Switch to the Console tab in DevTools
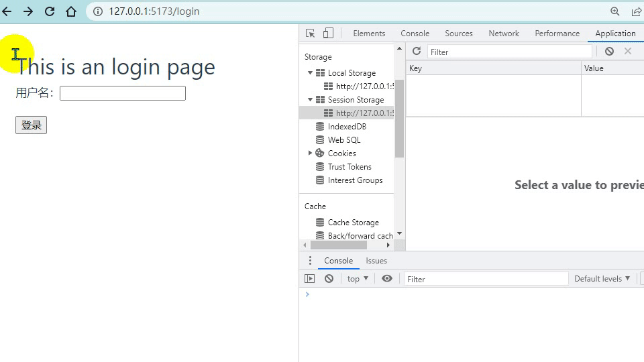 (415, 34)
